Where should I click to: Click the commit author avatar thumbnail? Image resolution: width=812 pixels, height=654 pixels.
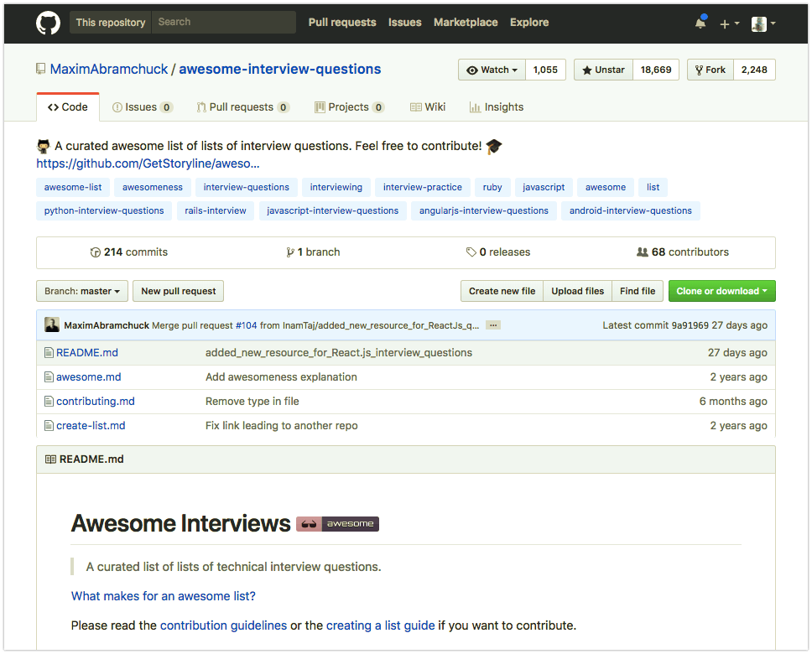tap(52, 325)
